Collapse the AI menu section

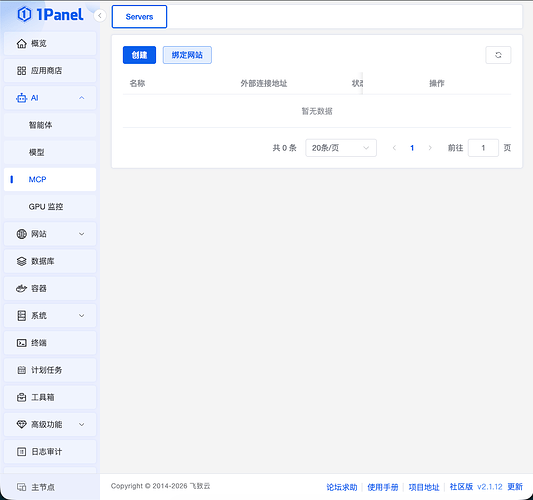[82, 98]
